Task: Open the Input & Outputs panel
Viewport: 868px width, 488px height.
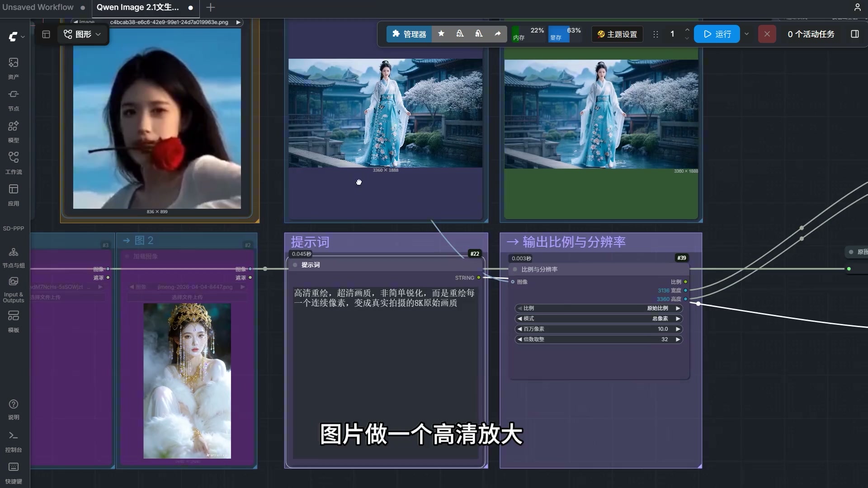Action: click(x=14, y=289)
